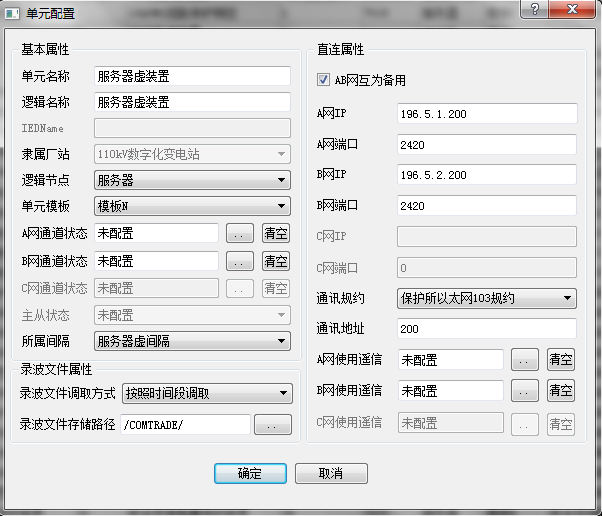Clear the A网通道状态 field
Viewport: 602px width, 516px height.
click(x=275, y=234)
